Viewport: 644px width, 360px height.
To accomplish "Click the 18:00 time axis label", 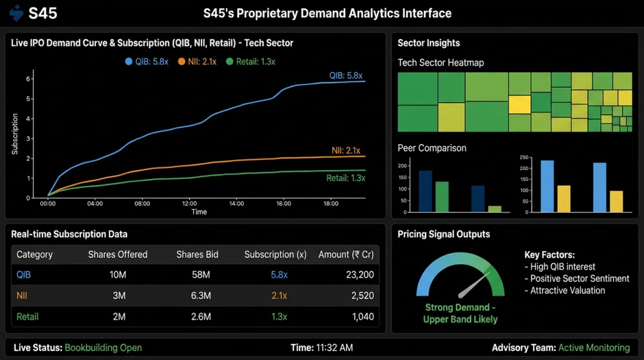I will [x=330, y=204].
